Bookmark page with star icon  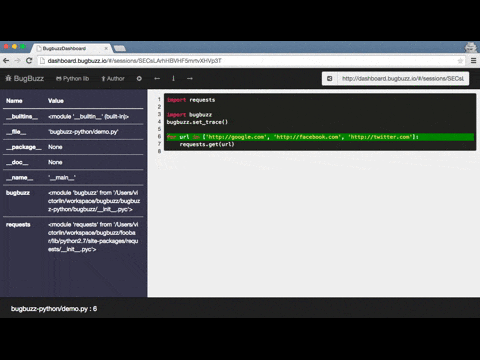(460, 61)
